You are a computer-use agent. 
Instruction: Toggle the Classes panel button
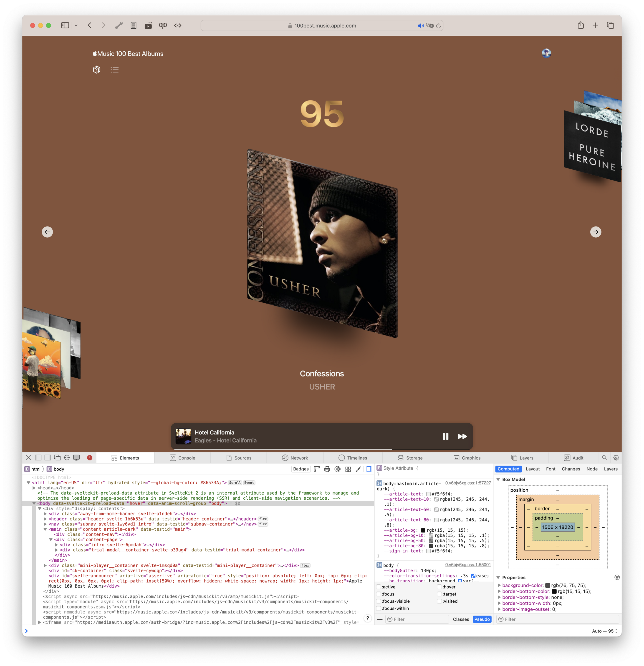(x=461, y=619)
